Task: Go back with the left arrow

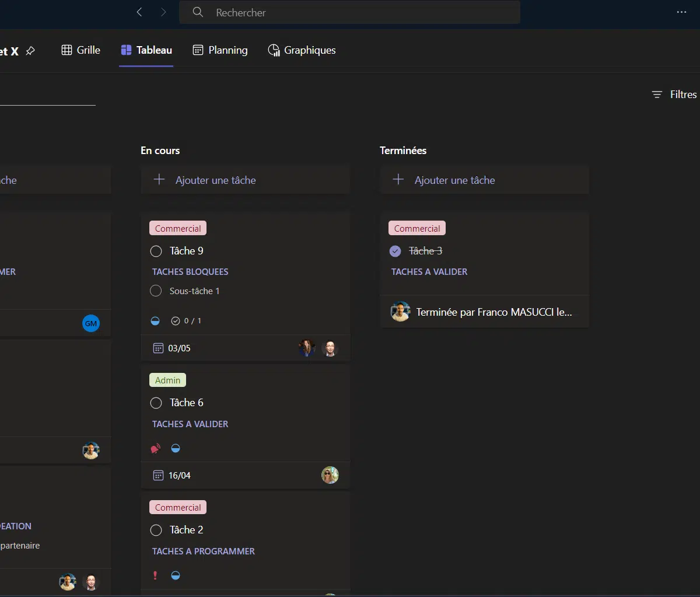Action: 139,12
